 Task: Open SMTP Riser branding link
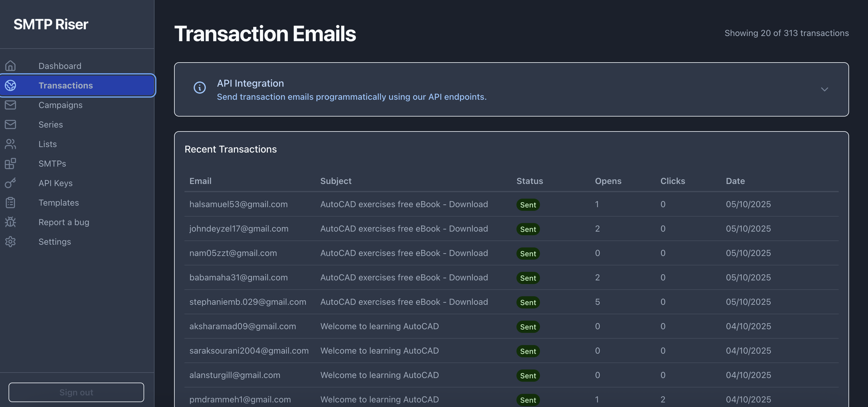[x=51, y=24]
